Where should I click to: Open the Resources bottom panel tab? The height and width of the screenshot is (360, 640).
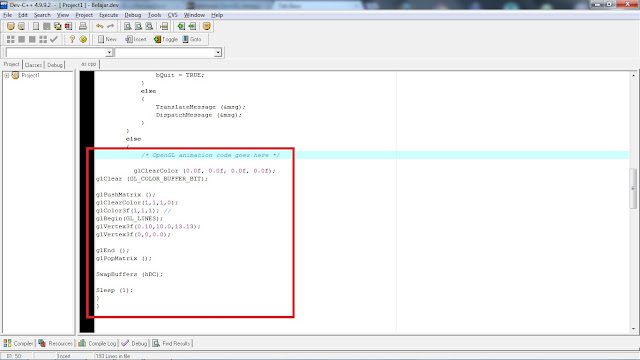coord(55,344)
